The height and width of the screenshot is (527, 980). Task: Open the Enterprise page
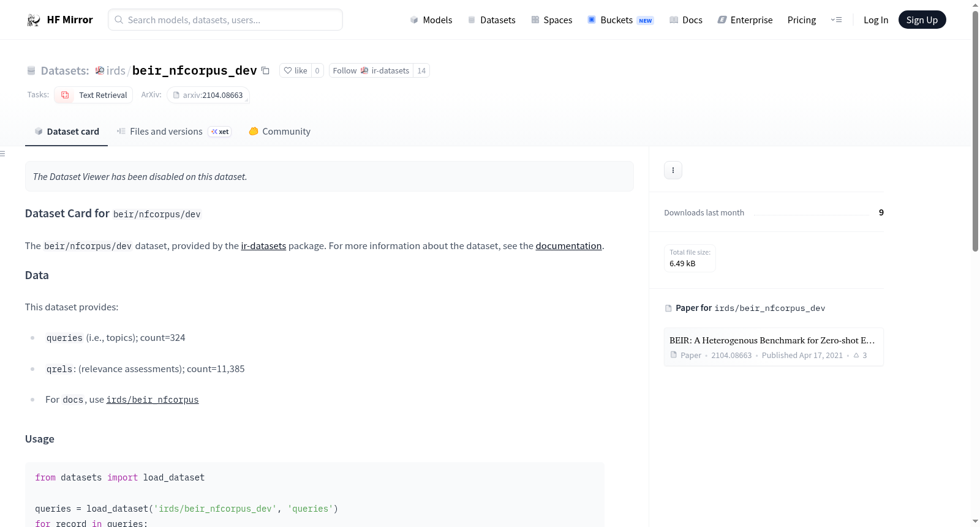tap(745, 20)
